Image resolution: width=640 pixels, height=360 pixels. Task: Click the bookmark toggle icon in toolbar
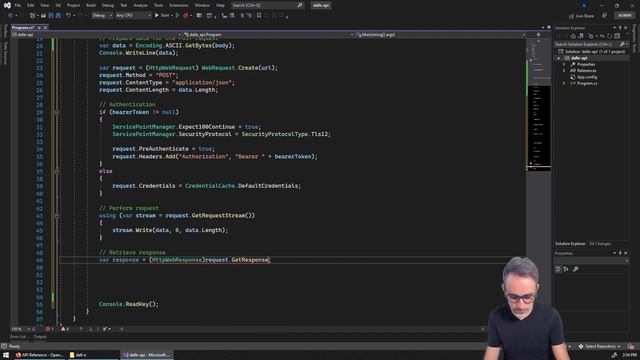point(259,16)
